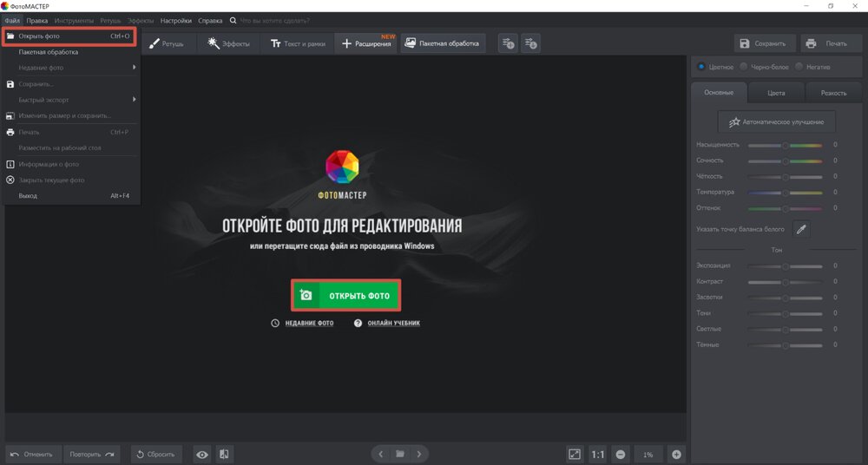
Task: Select Информация о фото menu entry
Action: (71, 165)
